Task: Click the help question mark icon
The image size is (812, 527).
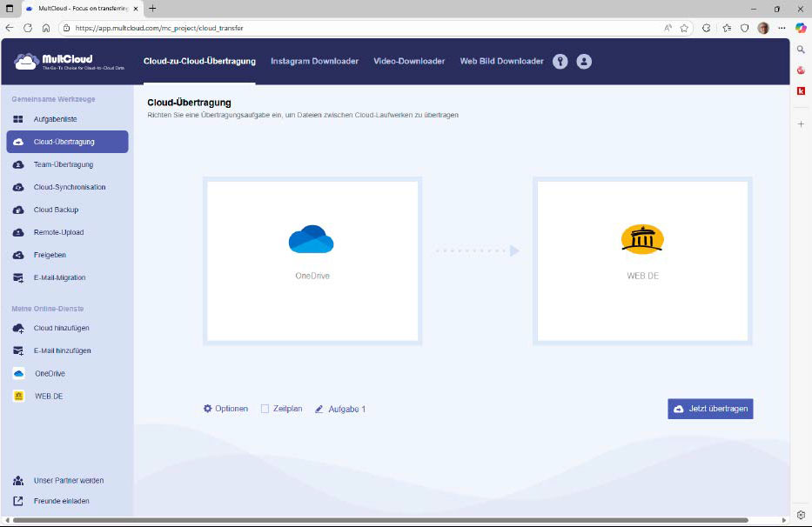Action: coord(560,61)
